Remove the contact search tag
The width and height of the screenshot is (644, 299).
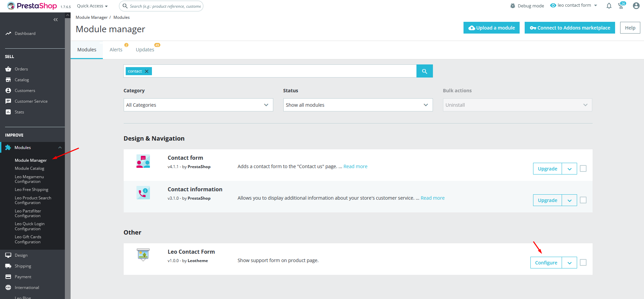[147, 71]
